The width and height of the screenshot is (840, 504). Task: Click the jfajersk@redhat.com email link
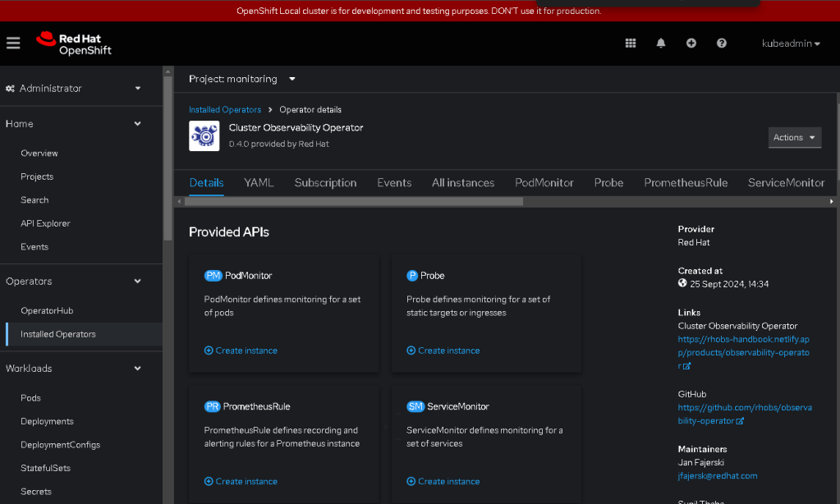718,475
